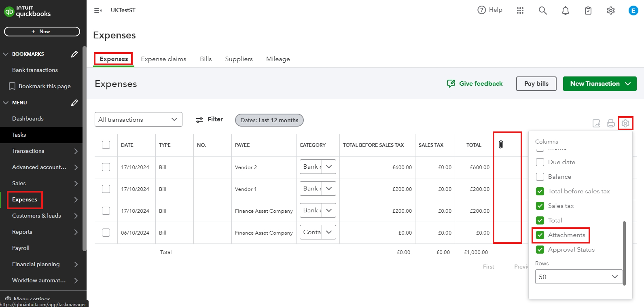Viewport: 644px width, 307px height.
Task: Click the bookmark icon for this page
Action: pos(12,86)
